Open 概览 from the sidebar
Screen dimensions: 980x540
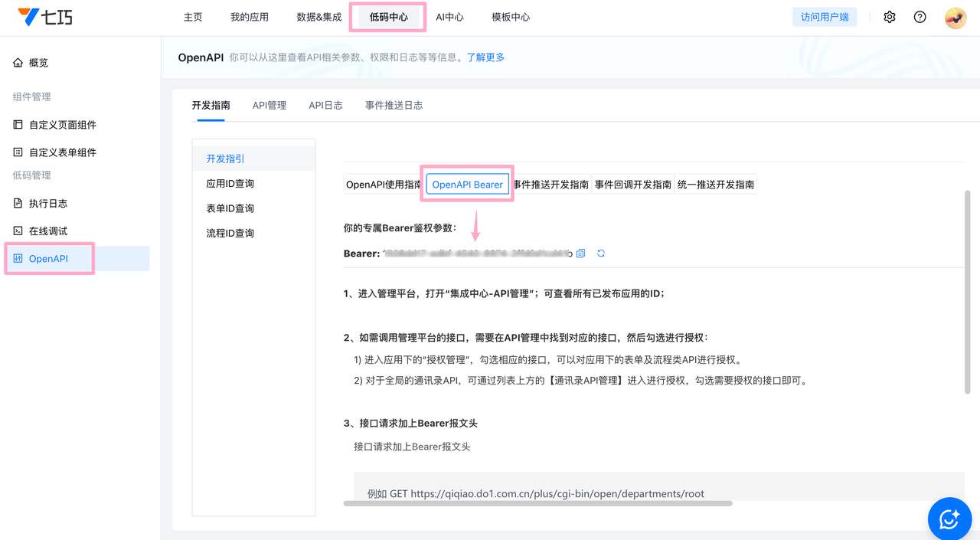click(x=38, y=63)
